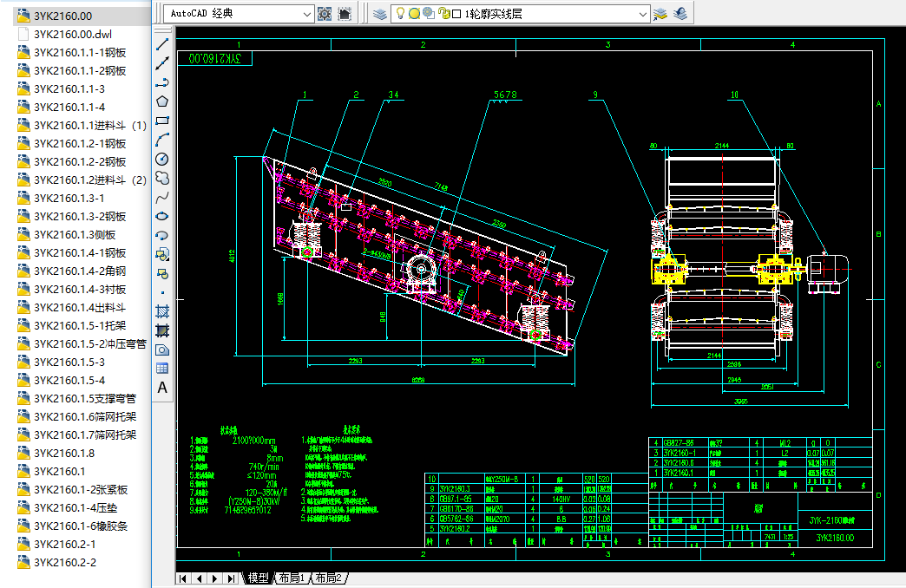Open the Hatch tool
Viewport: 906px width, 588px height.
pyautogui.click(x=162, y=311)
